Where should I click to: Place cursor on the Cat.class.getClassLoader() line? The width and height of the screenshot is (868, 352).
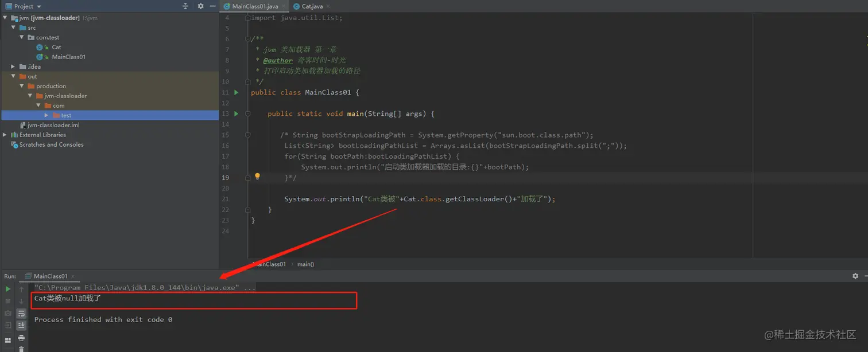click(x=420, y=199)
